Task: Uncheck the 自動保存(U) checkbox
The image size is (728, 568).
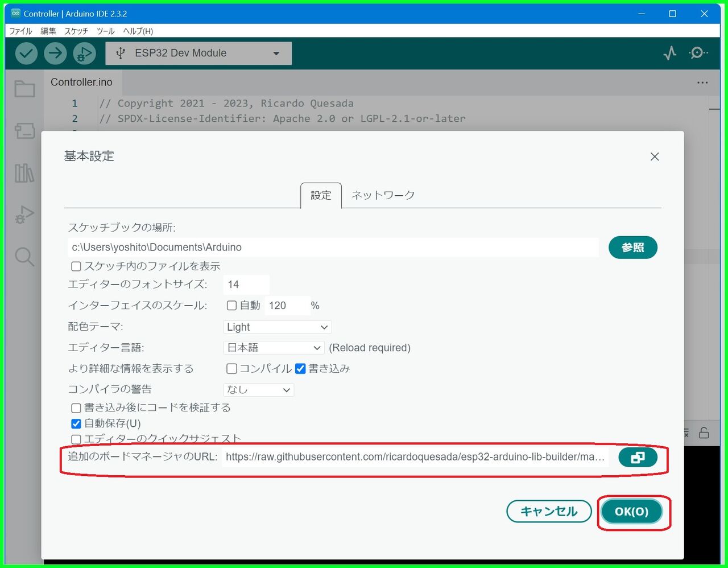Action: point(76,423)
